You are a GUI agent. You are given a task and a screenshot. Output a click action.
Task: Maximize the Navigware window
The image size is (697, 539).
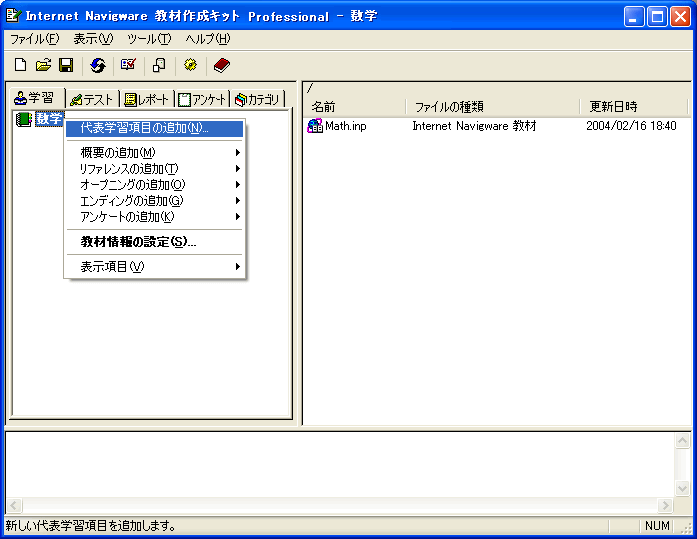click(x=657, y=17)
